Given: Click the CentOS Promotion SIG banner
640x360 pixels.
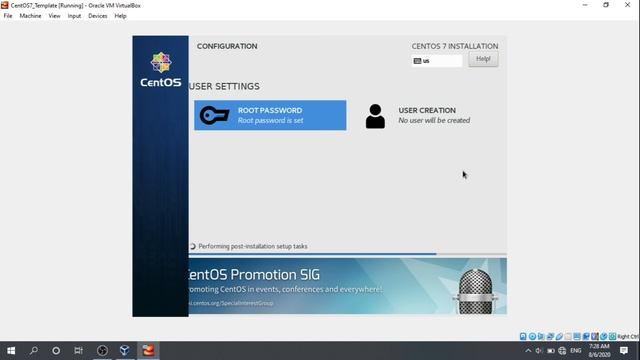Looking at the screenshot, I should pos(348,286).
